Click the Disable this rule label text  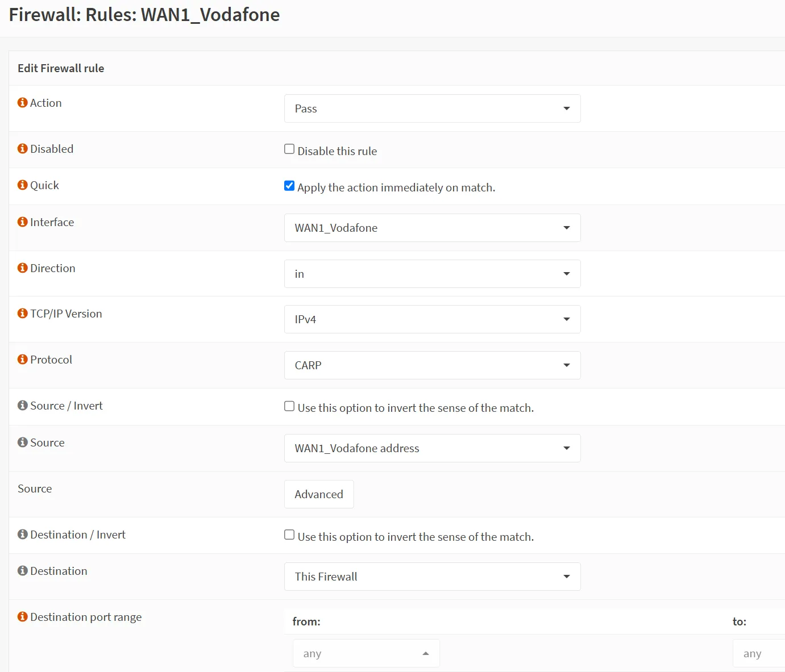[338, 151]
